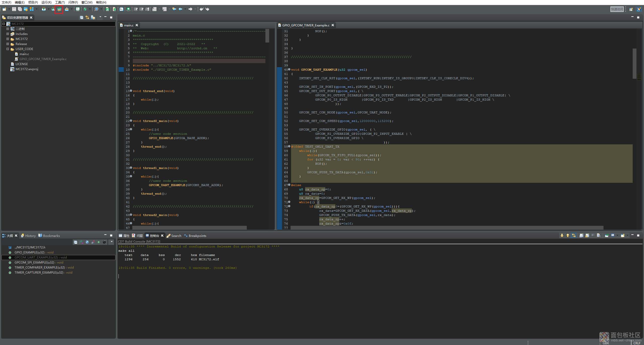
Task: Switch to the Breakpoints tab
Action: pos(195,236)
